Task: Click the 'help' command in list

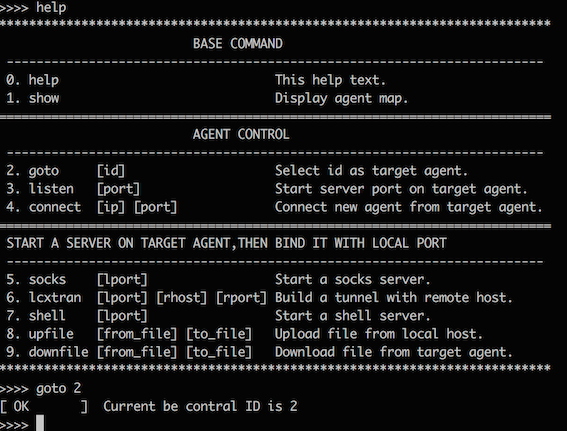Action: point(43,80)
